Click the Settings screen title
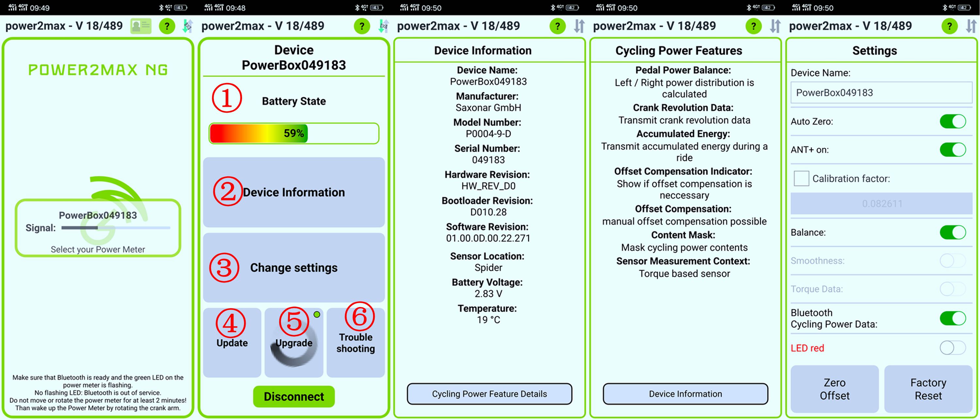The height and width of the screenshot is (420, 980). tap(874, 51)
